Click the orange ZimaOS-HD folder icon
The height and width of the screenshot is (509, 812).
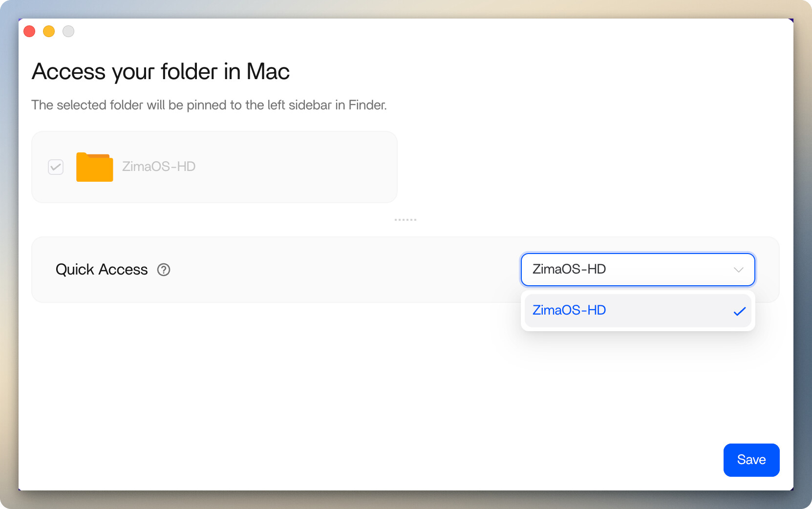pos(94,167)
